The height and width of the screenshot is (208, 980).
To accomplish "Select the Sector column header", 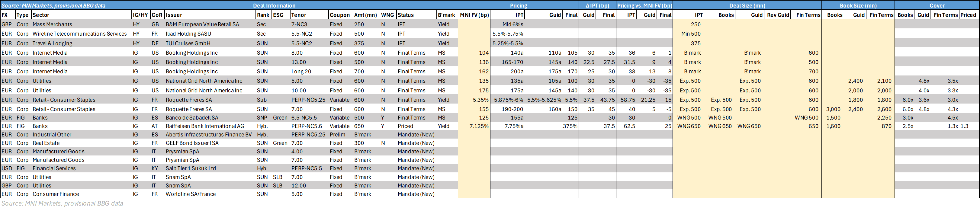I will 41,15.
